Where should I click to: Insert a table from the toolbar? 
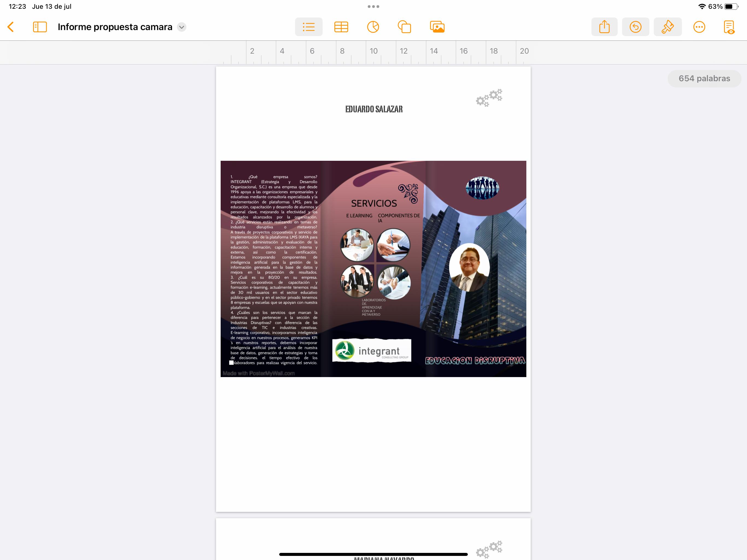pos(341,27)
